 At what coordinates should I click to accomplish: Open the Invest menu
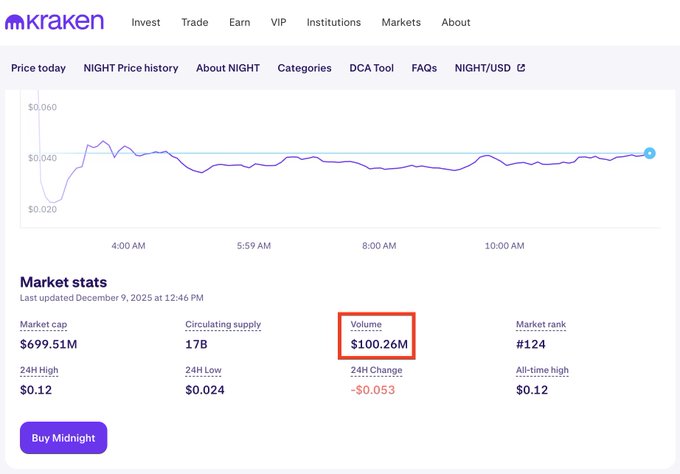[x=147, y=22]
